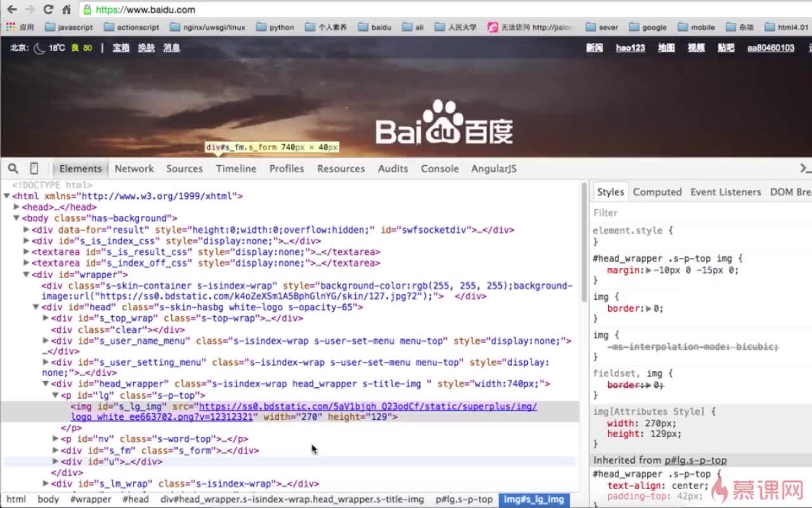The width and height of the screenshot is (812, 508).
Task: Open the mobile bookmark folder
Action: [x=697, y=27]
